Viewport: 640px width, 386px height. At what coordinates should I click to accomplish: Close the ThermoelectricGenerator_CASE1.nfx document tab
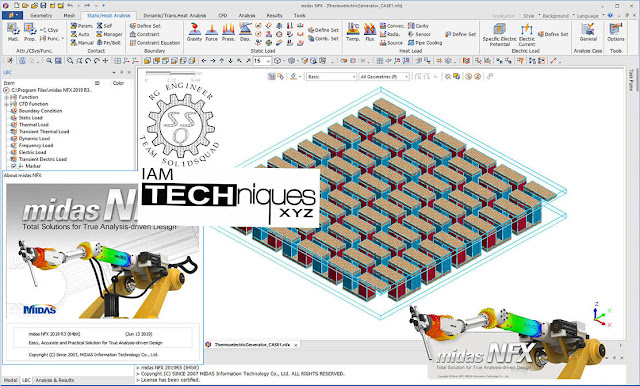click(x=296, y=345)
